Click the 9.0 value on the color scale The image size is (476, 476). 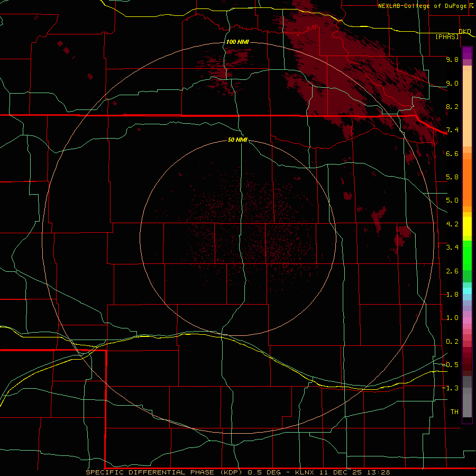point(452,83)
